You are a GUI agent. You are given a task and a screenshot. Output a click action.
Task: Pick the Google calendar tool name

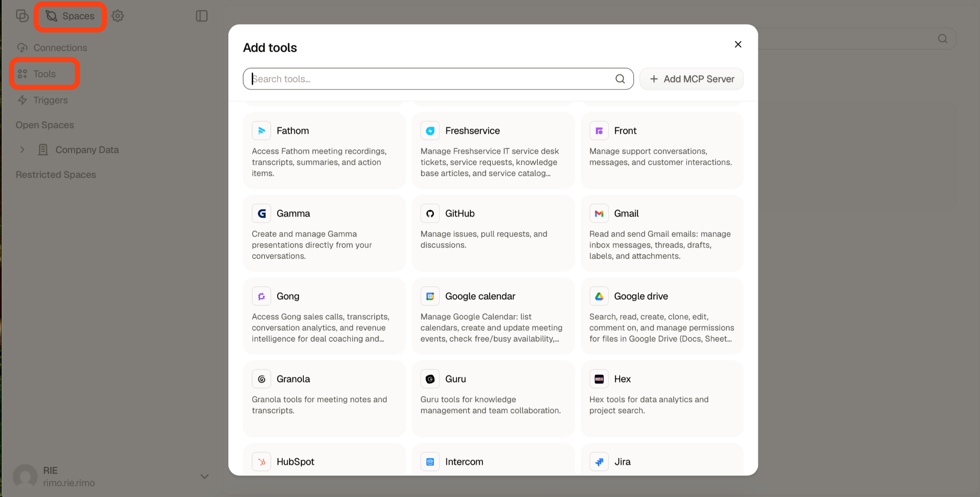pos(480,296)
